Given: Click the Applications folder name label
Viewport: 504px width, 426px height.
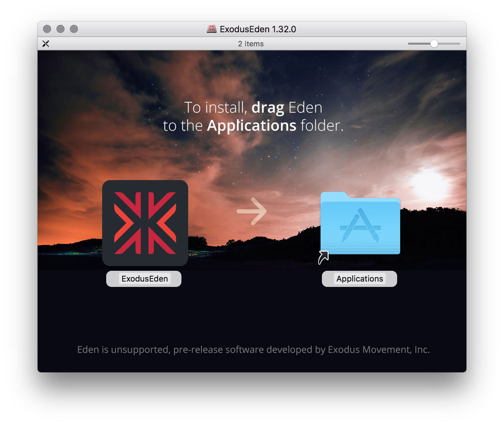Looking at the screenshot, I should (x=360, y=279).
